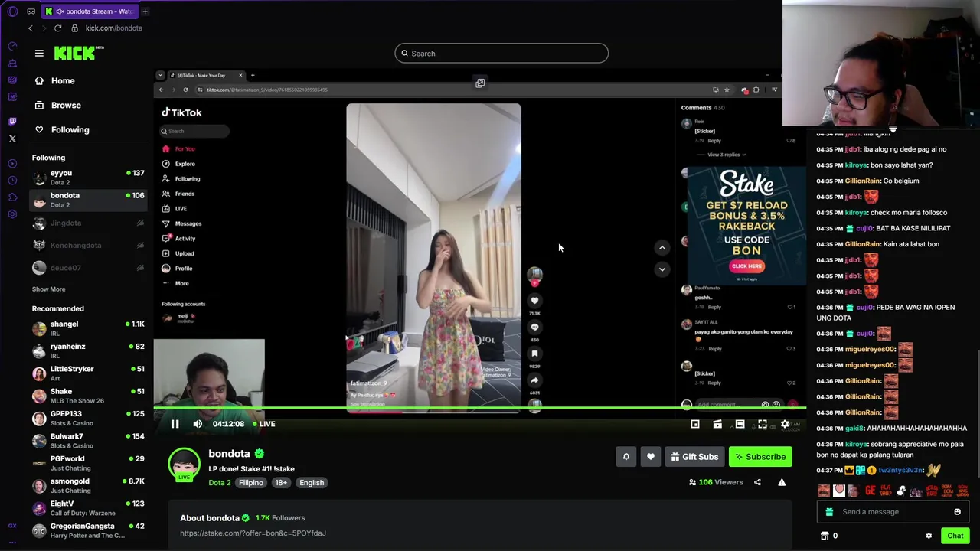The image size is (980, 551).
Task: Reload the kick.com page
Action: pyautogui.click(x=57, y=28)
